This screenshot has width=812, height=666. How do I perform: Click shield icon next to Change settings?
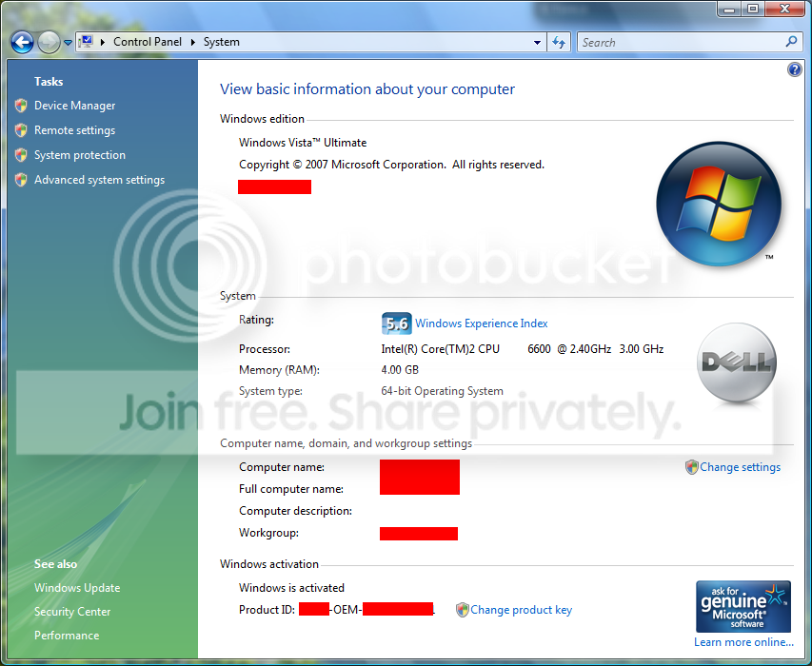(x=692, y=467)
